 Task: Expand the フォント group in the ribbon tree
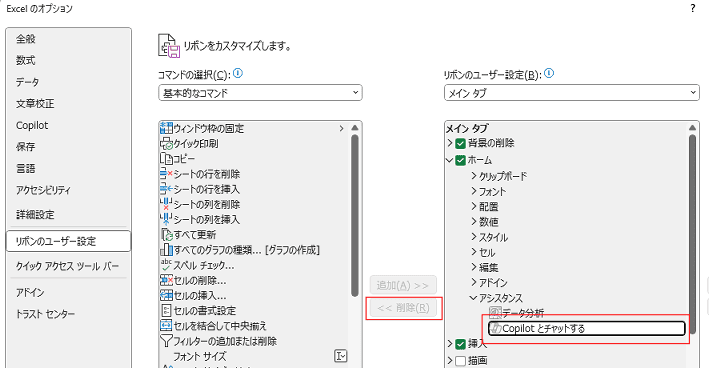point(474,191)
